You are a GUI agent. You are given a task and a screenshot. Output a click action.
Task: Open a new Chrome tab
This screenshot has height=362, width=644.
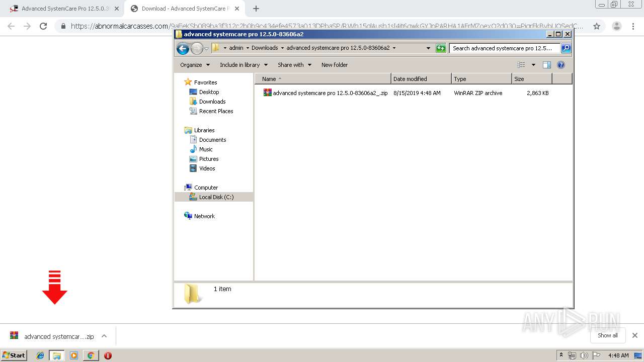pos(256,9)
